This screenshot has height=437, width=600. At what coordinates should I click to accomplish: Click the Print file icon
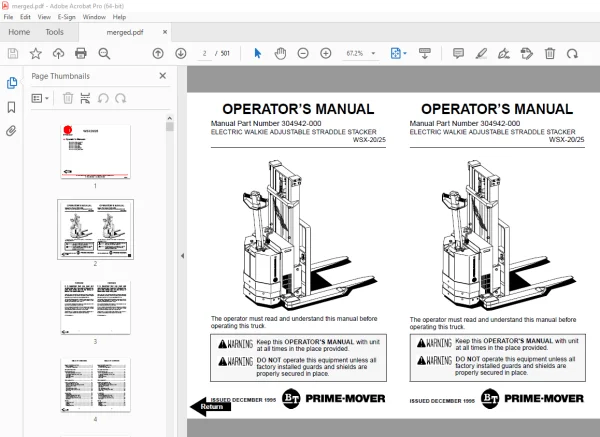click(x=81, y=53)
